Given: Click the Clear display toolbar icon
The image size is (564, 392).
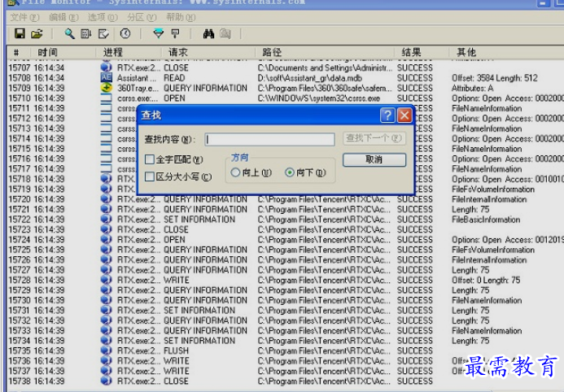Looking at the screenshot, I should point(103,34).
